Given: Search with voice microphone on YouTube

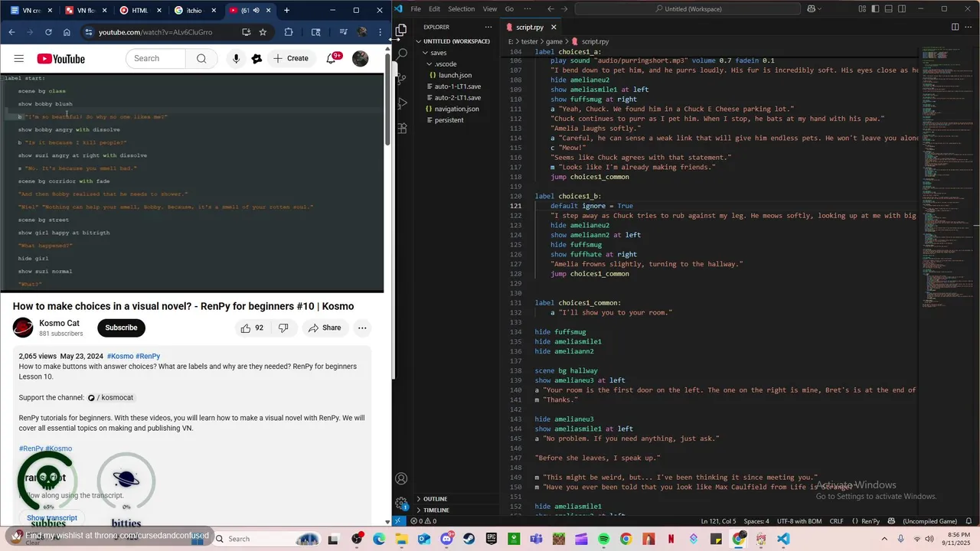Looking at the screenshot, I should pos(236,59).
